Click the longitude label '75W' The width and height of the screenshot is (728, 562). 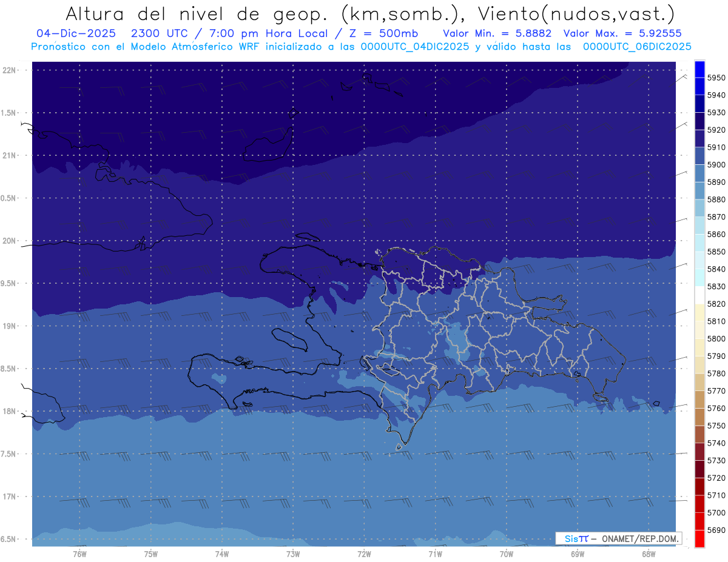pos(150,554)
